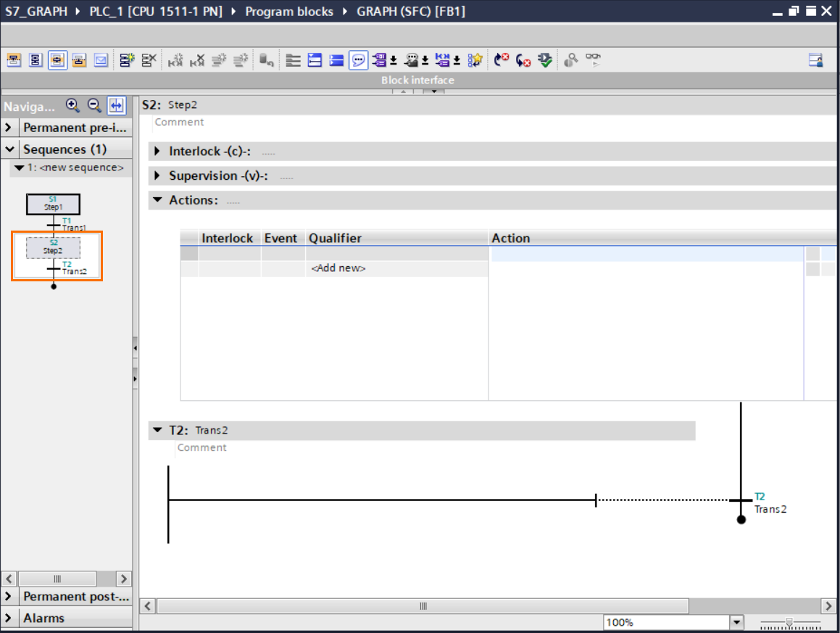Click <Add new> in Qualifier column
This screenshot has width=840, height=633.
pyautogui.click(x=338, y=268)
